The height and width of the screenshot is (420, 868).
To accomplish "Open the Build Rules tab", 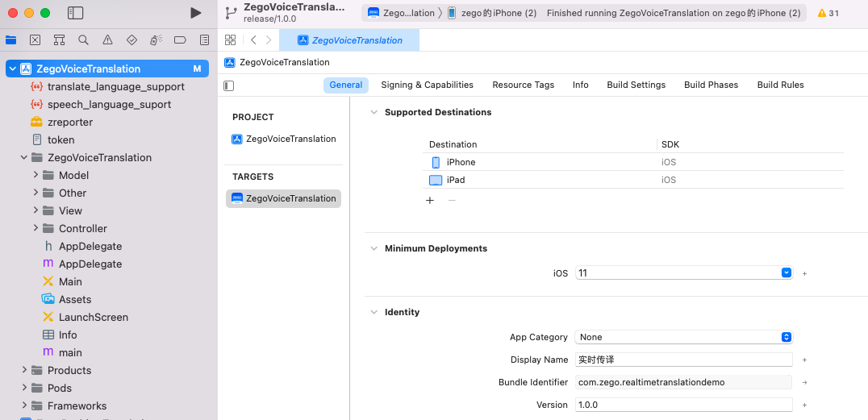I will (x=781, y=85).
